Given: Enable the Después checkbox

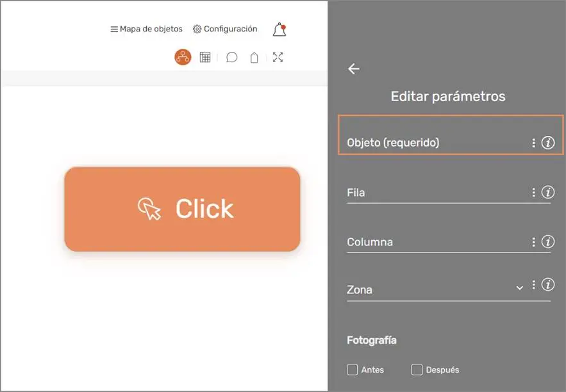Looking at the screenshot, I should click(x=417, y=369).
